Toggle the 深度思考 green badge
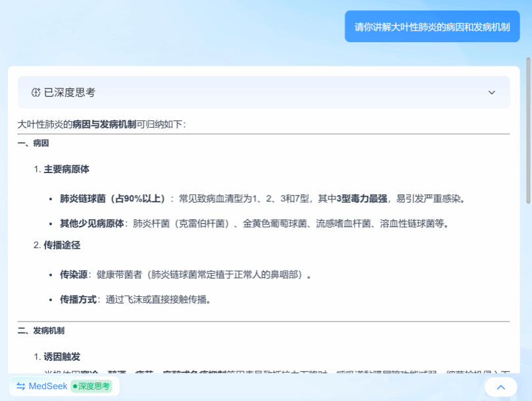Screen dimensions: 532x401 92,386
